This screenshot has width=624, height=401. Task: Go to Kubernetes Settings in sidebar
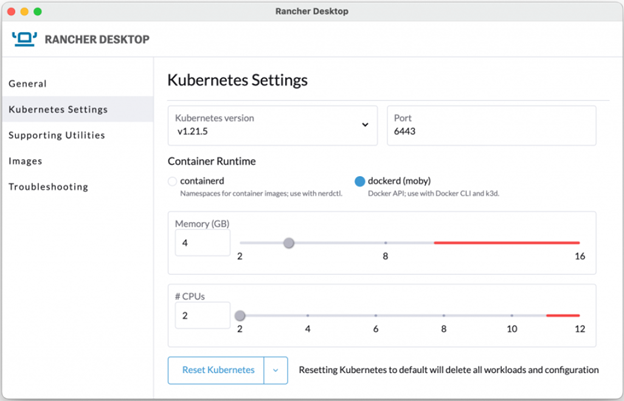(58, 109)
